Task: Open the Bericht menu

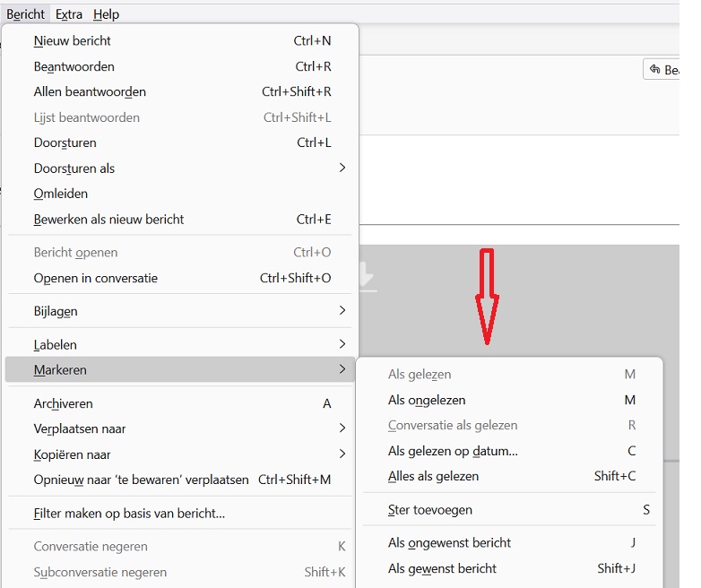Action: click(25, 14)
